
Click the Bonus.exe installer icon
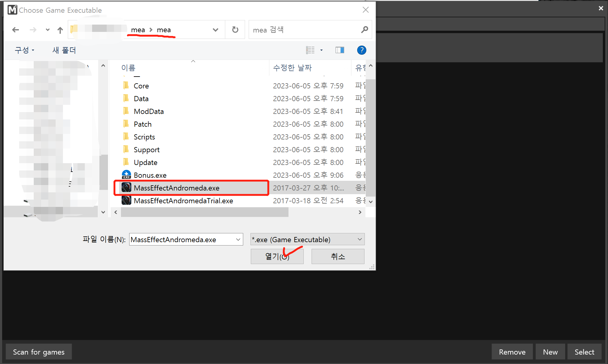click(126, 175)
